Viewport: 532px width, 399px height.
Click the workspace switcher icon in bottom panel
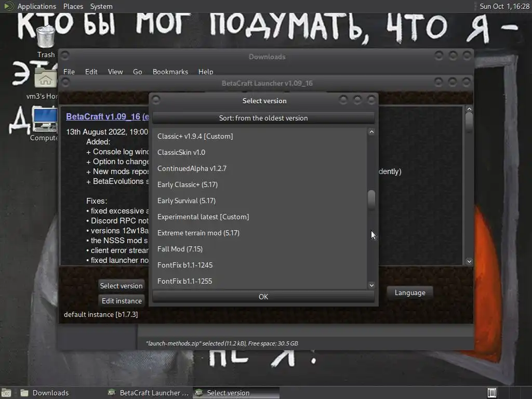492,393
